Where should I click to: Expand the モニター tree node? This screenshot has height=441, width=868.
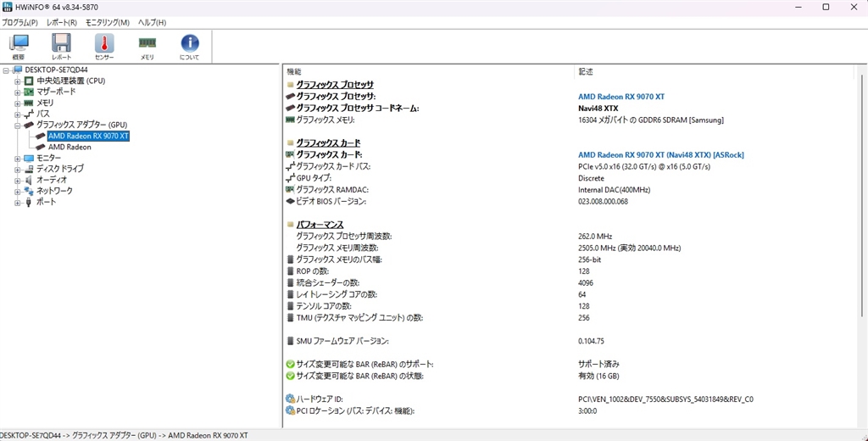coord(17,159)
